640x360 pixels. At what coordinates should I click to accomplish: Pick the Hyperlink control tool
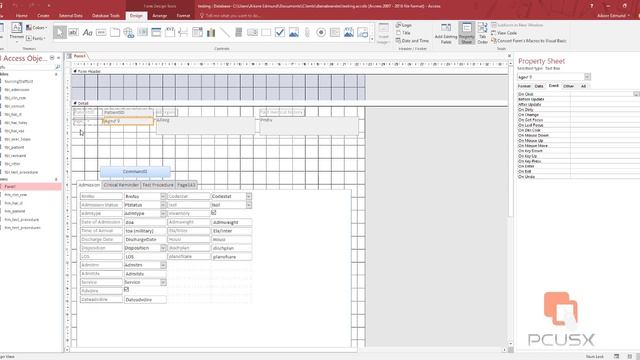[x=129, y=32]
